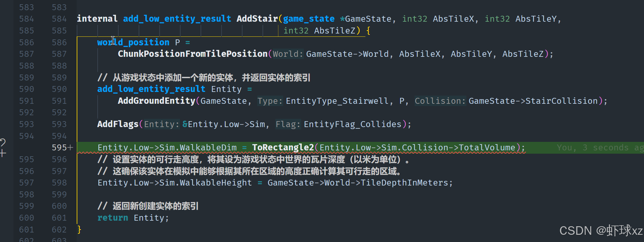644x242 pixels.
Task: Click the 'internal' keyword on line 584
Action: [x=97, y=19]
